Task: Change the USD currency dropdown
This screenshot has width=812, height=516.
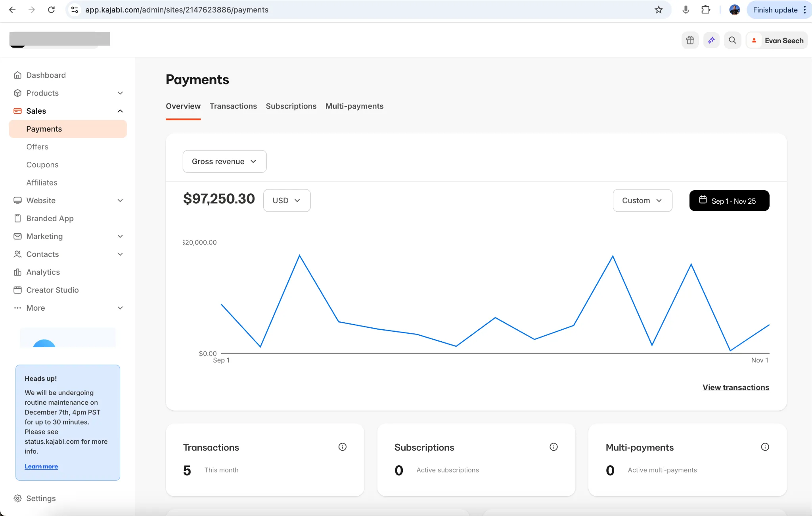Action: click(287, 201)
